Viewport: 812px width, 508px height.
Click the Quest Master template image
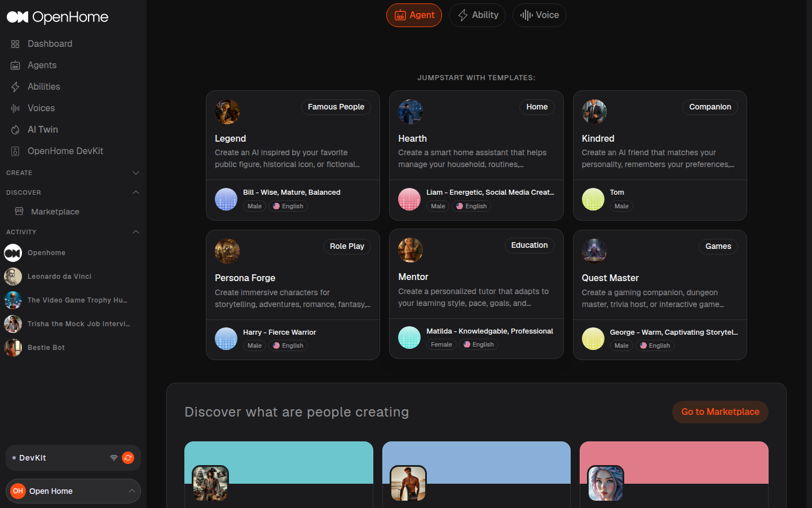[x=594, y=251]
